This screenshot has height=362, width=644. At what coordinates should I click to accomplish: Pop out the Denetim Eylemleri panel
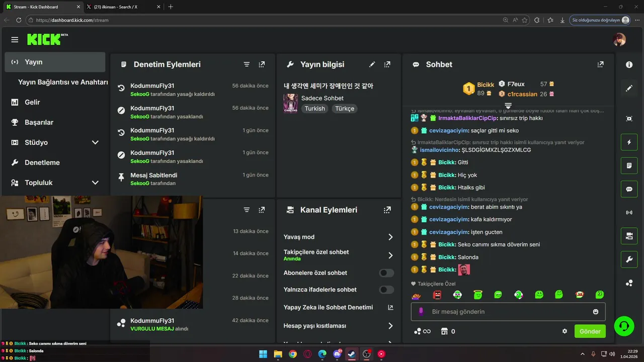click(x=262, y=64)
